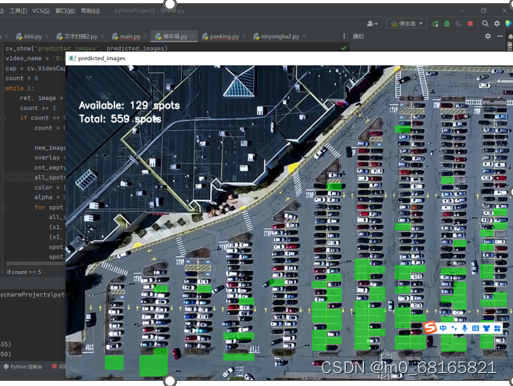
Task: Click the green Rerun icon
Action: coord(435,24)
